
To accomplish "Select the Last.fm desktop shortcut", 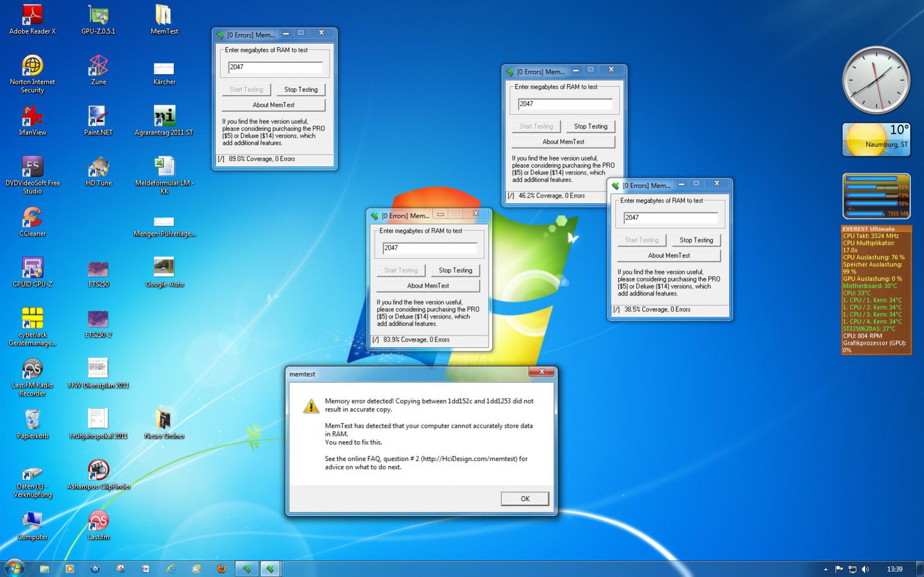I will [99, 526].
